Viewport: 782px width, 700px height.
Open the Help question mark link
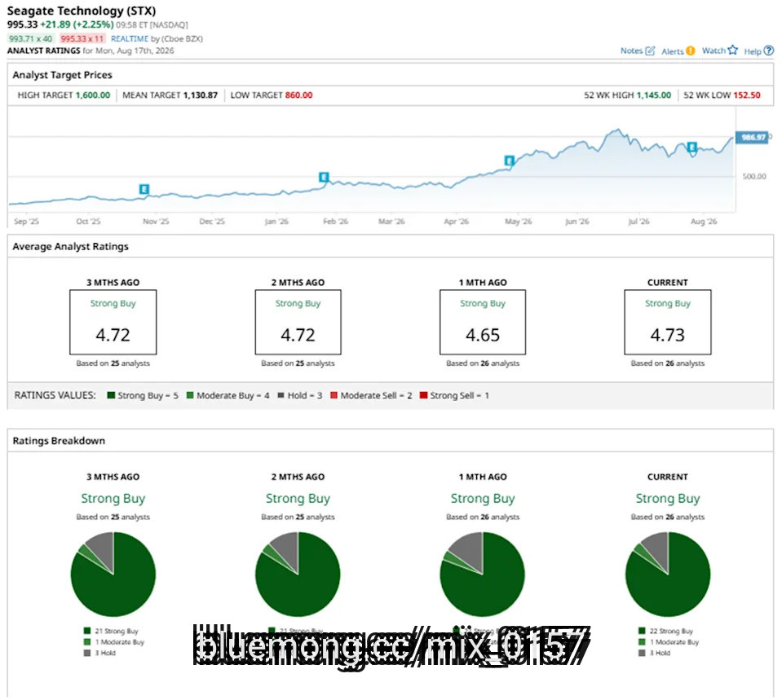click(x=758, y=51)
